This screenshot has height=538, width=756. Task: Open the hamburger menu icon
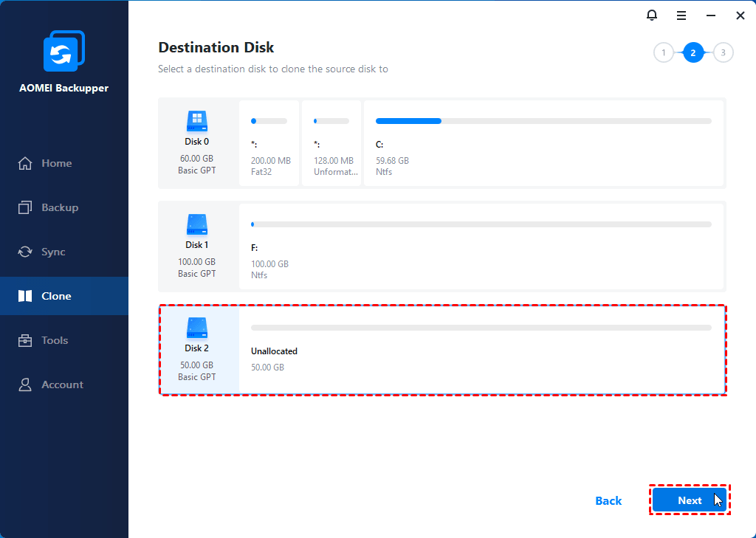point(681,16)
